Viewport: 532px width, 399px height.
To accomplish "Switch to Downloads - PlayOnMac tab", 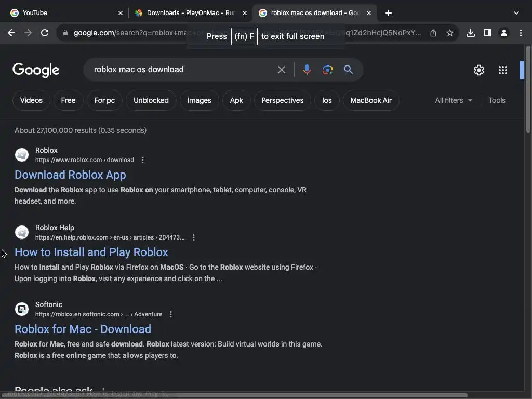I will (191, 13).
